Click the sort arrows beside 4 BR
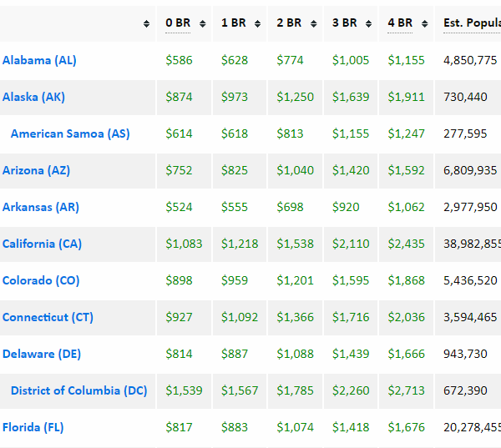This screenshot has height=448, width=501. 425,23
